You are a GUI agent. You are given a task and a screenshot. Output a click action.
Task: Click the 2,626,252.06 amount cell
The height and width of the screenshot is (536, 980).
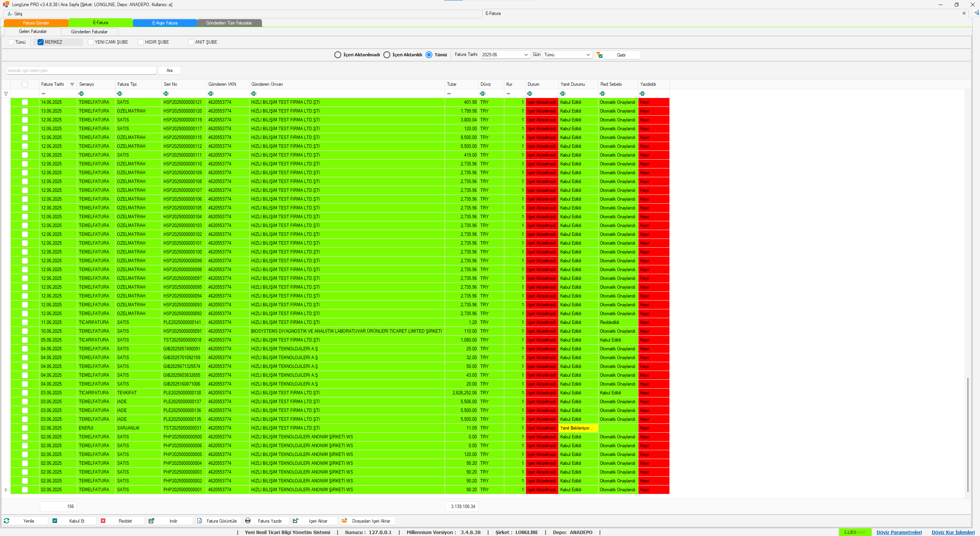point(461,393)
